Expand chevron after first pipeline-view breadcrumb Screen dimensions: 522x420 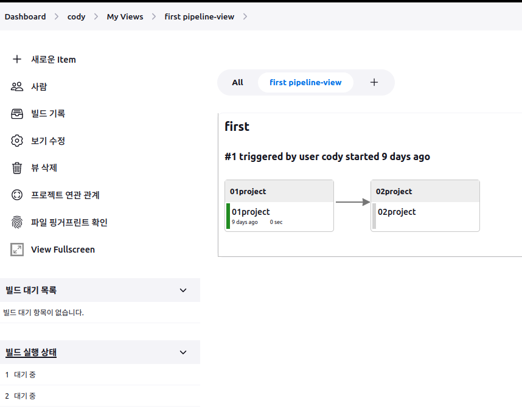pos(245,16)
